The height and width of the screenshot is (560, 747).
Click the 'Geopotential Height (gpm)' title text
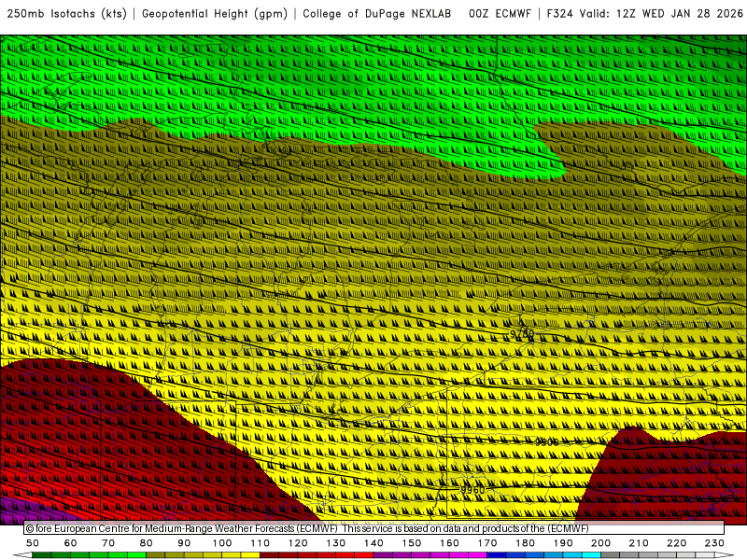215,13
